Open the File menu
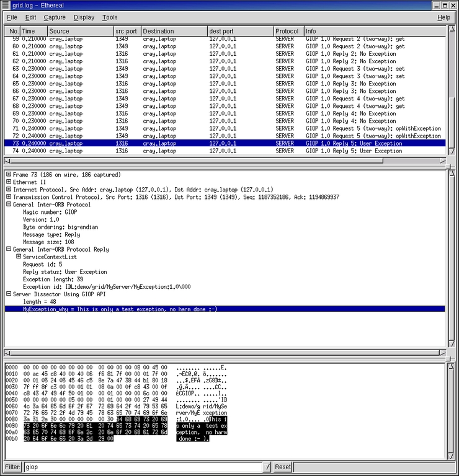 pyautogui.click(x=12, y=17)
